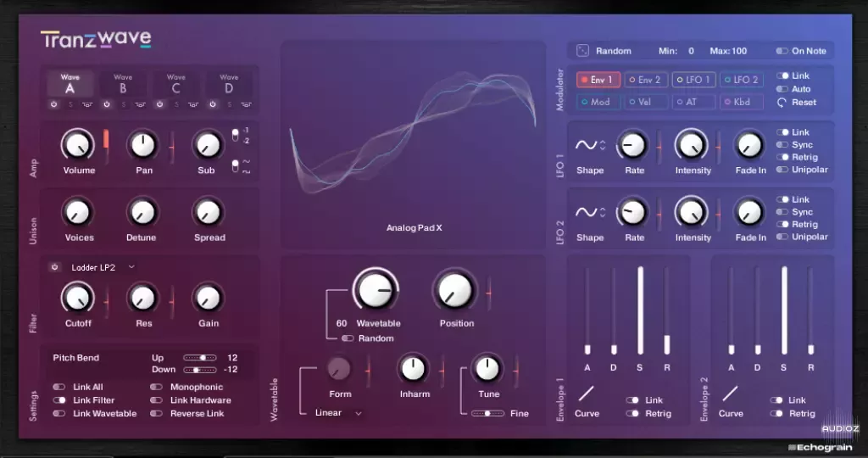Click the Volume knob
The width and height of the screenshot is (868, 458).
(77, 145)
